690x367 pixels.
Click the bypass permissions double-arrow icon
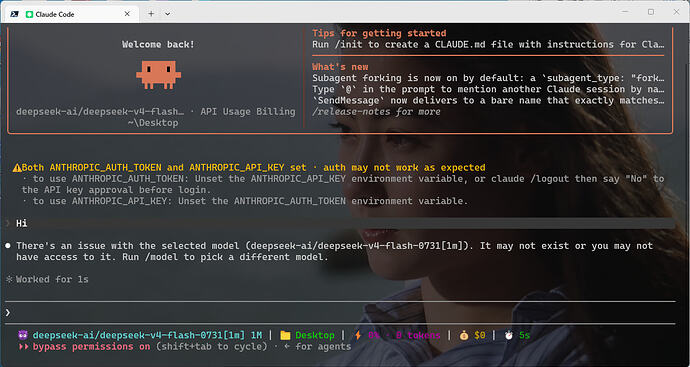coord(23,347)
